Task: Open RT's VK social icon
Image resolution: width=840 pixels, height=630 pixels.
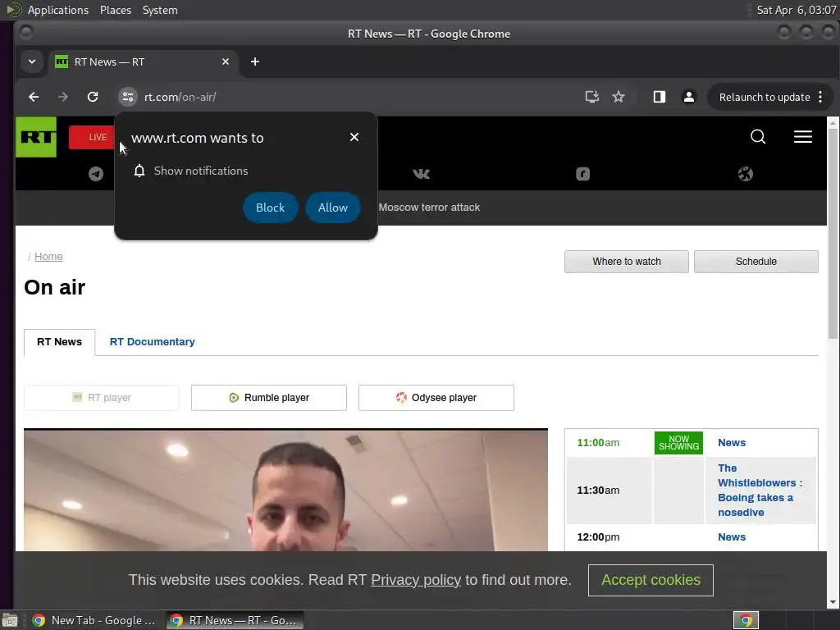Action: (x=421, y=174)
